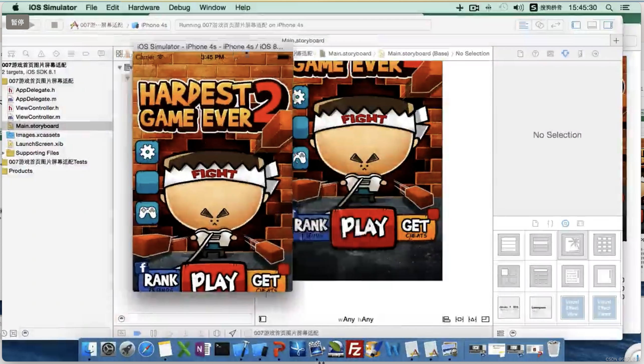Screen dimensions: 644x364
Task: Open the wAny hAny size class selector
Action: [x=355, y=319]
